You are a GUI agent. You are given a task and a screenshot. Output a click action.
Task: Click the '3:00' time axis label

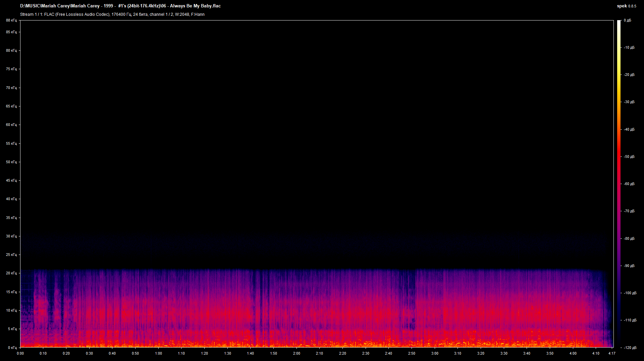(x=435, y=353)
